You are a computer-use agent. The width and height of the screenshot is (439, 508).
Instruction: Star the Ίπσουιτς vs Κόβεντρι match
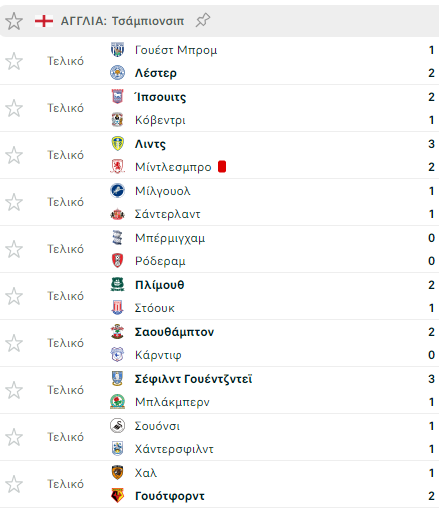[x=14, y=108]
